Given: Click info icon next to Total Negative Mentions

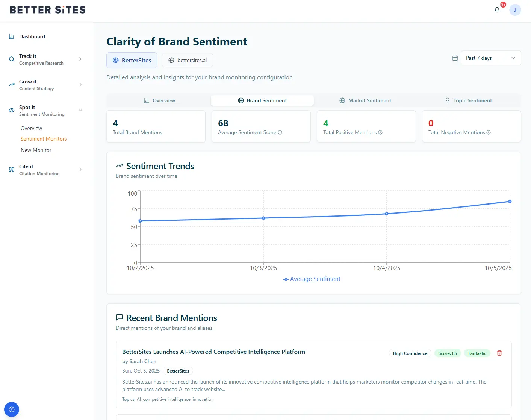Looking at the screenshot, I should click(x=489, y=132).
